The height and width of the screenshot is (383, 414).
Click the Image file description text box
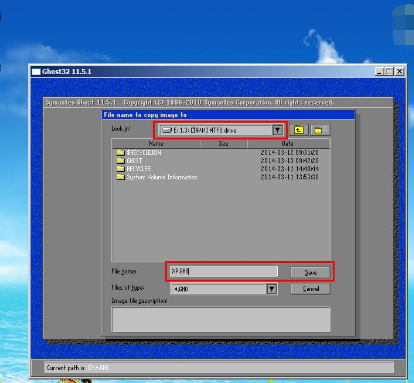click(x=221, y=319)
